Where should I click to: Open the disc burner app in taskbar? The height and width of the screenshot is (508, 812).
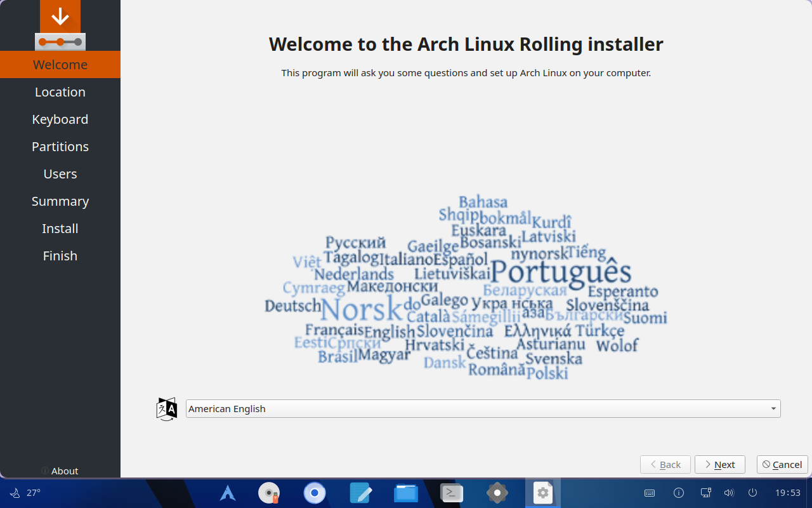pyautogui.click(x=270, y=493)
